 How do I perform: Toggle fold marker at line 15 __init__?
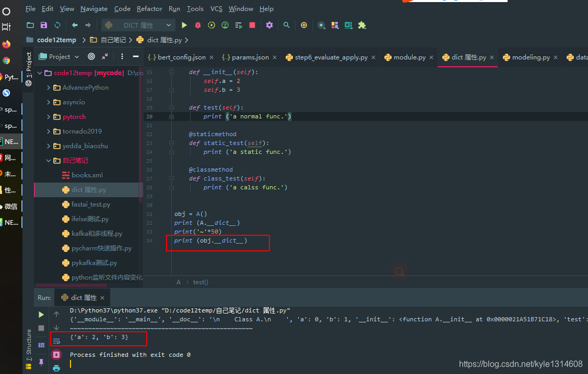(171, 72)
